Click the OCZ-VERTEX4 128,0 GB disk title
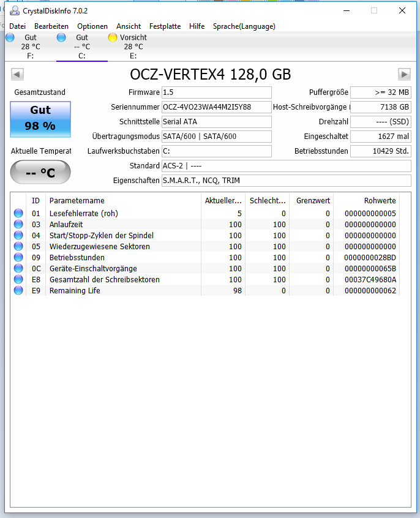 (211, 74)
